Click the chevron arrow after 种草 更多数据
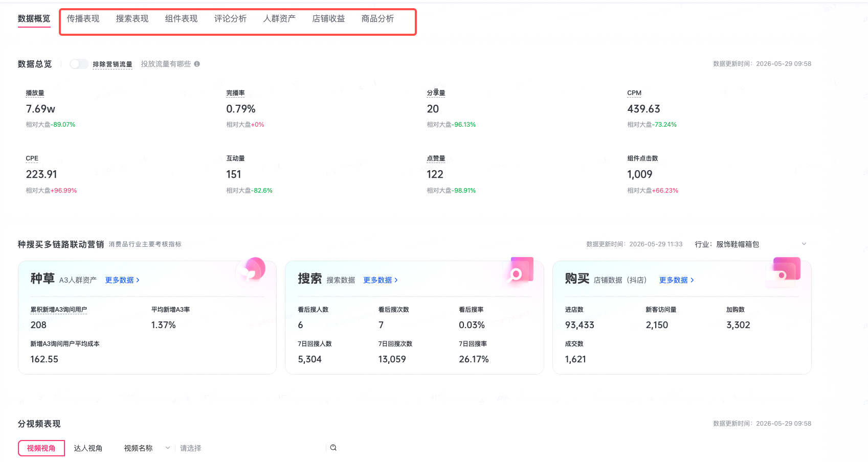The height and width of the screenshot is (463, 868). (x=138, y=280)
